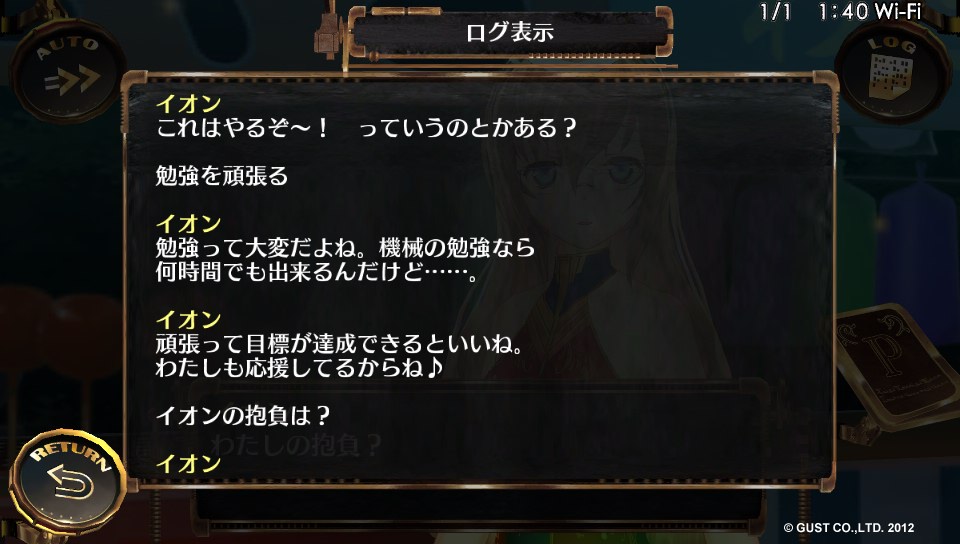
Task: Choose the 勉強を頑張る response line
Action: tap(222, 176)
